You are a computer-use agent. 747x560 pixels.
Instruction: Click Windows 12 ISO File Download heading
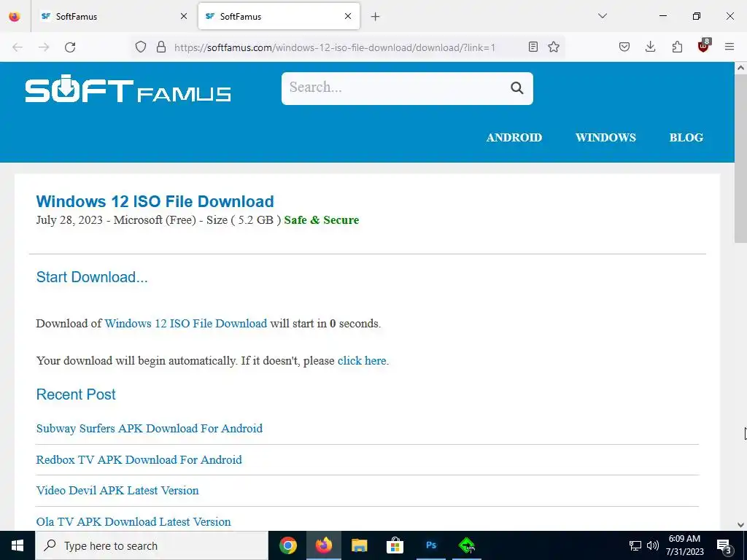155,201
